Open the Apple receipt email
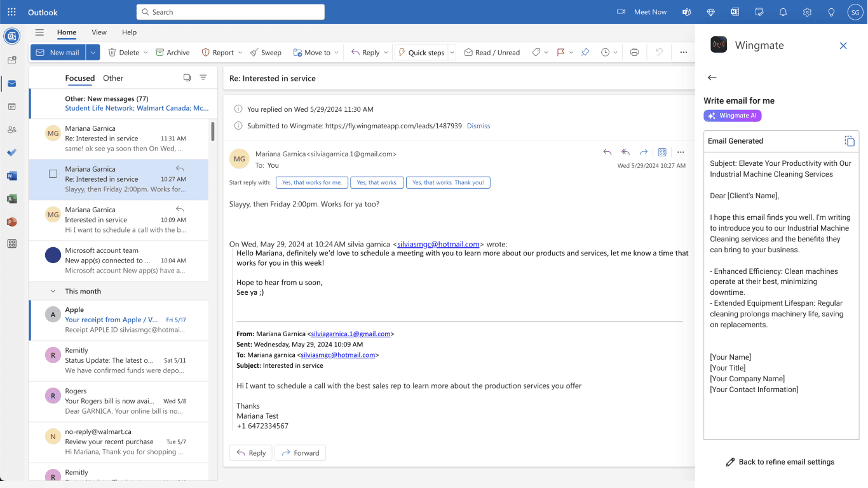The width and height of the screenshot is (868, 488). 118,320
